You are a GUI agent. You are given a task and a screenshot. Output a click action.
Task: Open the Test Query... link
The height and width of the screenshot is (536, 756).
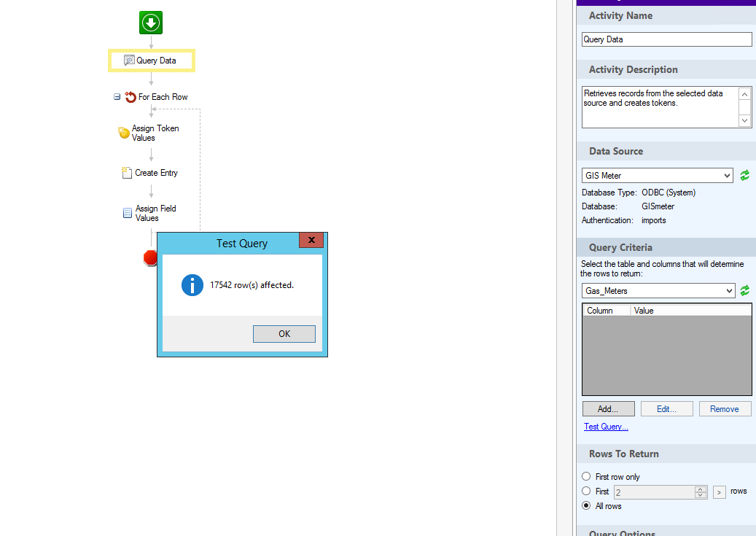click(x=606, y=427)
